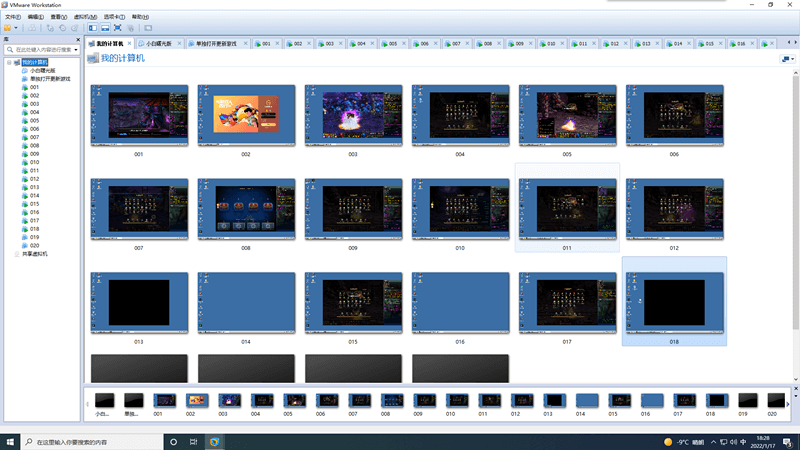Viewport: 800px width, 450px height.
Task: Open the Windows Start menu
Action: click(x=10, y=442)
